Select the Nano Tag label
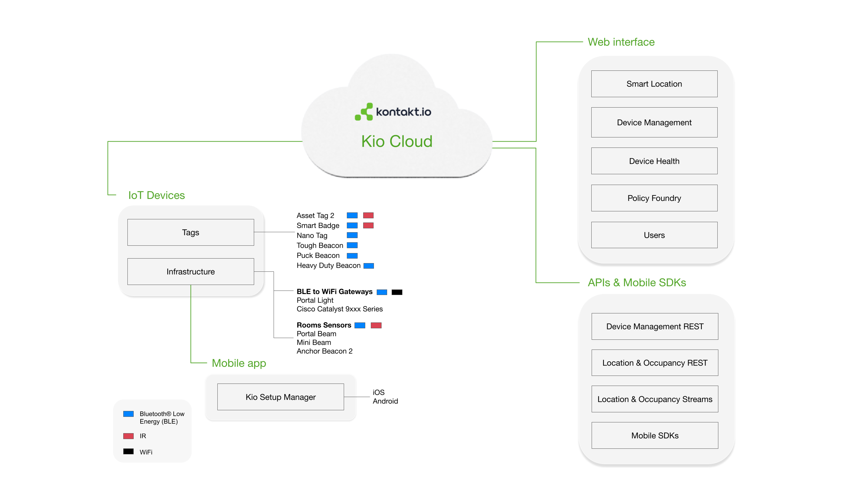The width and height of the screenshot is (868, 488). [312, 236]
